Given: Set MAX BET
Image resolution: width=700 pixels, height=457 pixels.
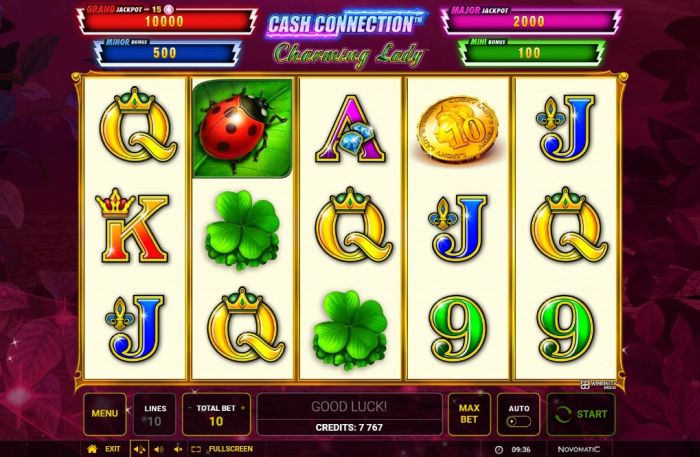Looking at the screenshot, I should pos(469,414).
